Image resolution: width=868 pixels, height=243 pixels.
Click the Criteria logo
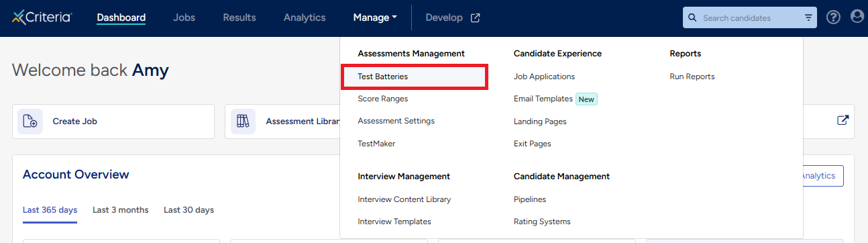point(42,17)
